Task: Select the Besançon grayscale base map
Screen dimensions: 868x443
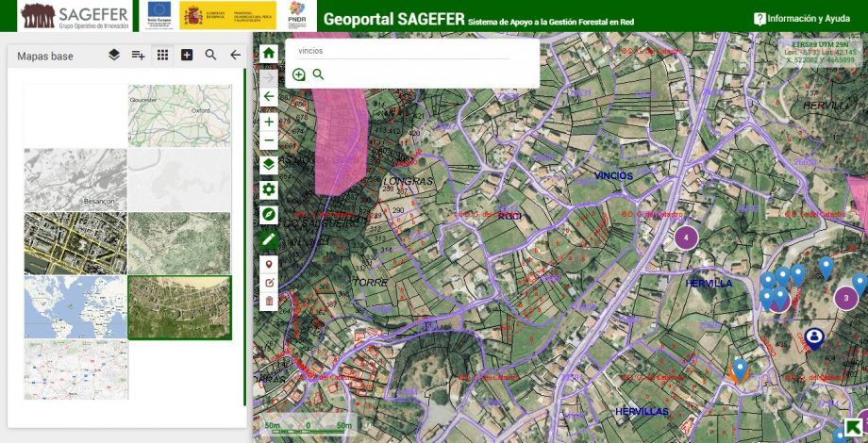Action: coord(75,179)
